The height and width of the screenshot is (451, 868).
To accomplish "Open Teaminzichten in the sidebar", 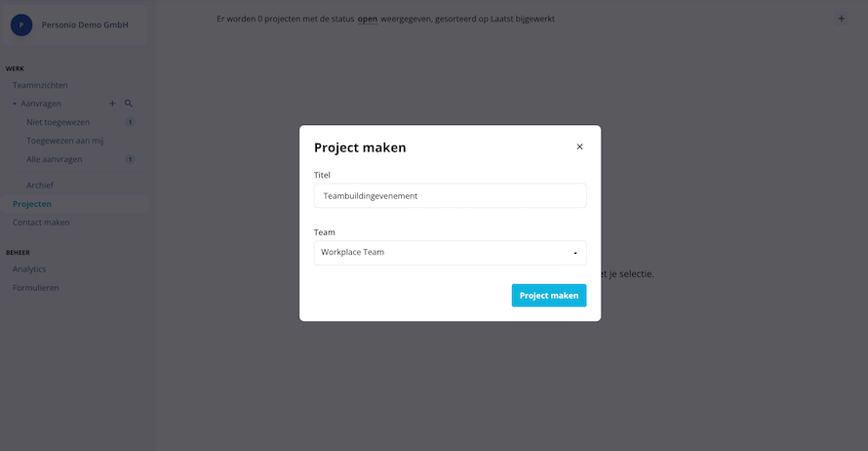I will (40, 85).
